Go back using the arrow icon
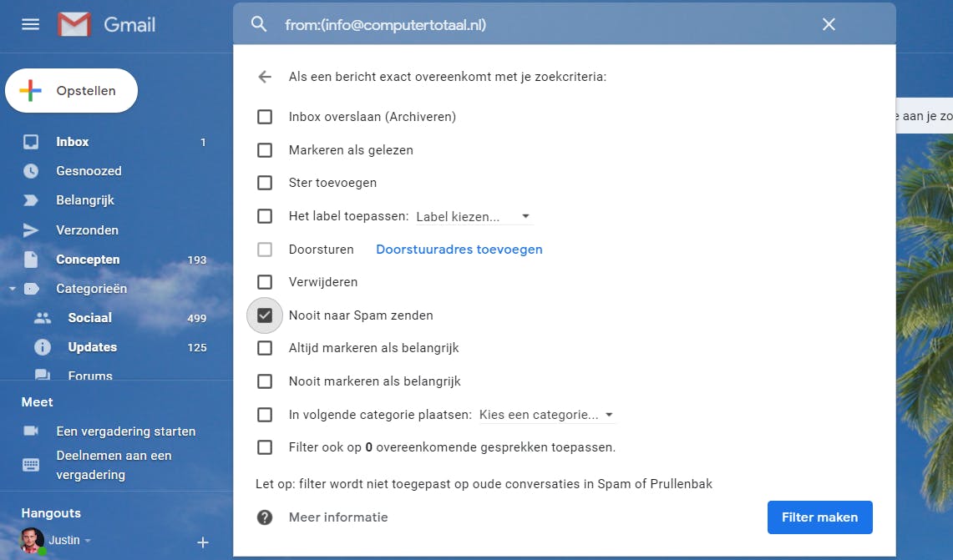This screenshot has height=560, width=953. (265, 77)
